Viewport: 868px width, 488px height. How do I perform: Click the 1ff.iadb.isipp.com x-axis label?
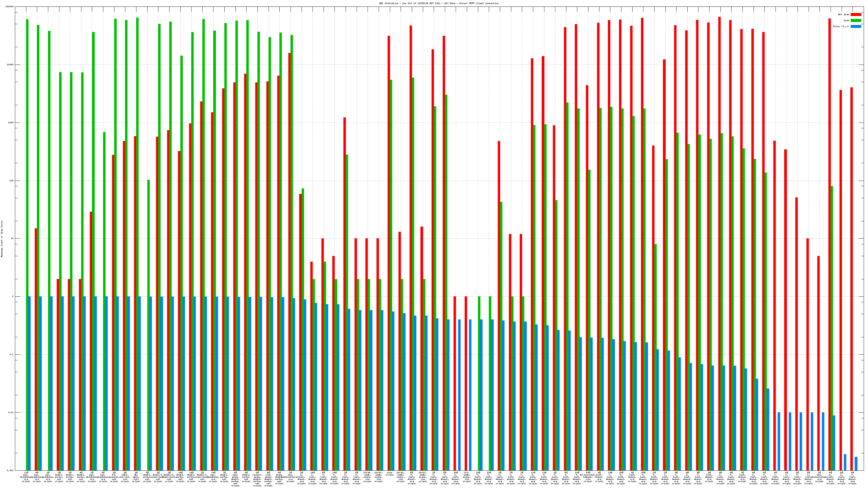(x=467, y=477)
